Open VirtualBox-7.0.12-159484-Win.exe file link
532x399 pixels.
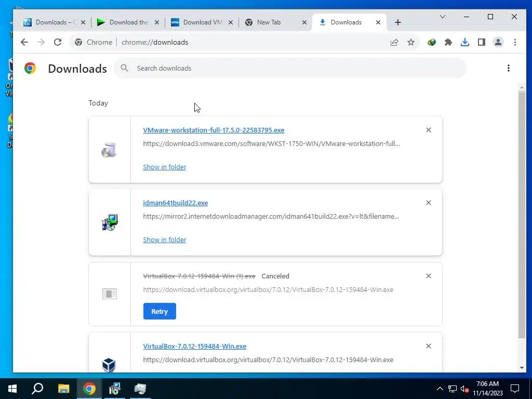click(x=194, y=346)
